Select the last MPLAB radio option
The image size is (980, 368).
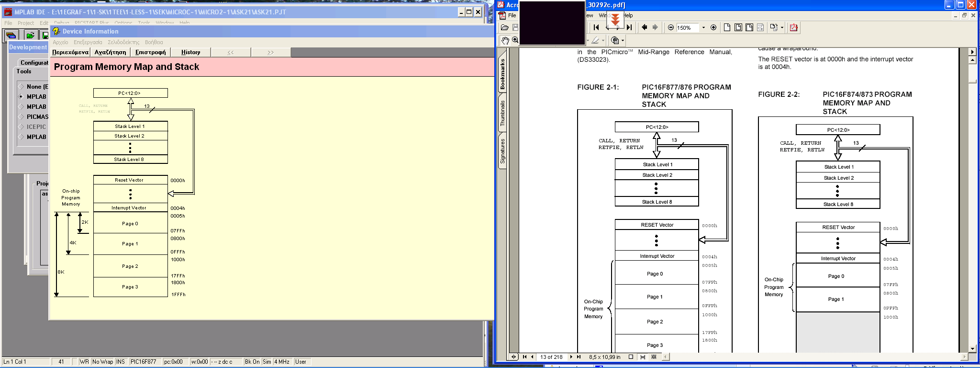tap(21, 137)
